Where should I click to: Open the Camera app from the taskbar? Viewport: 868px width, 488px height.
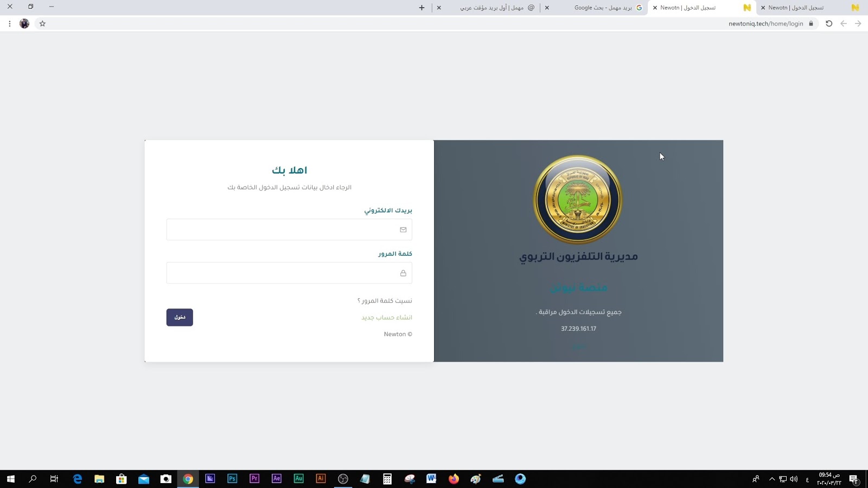pyautogui.click(x=166, y=479)
